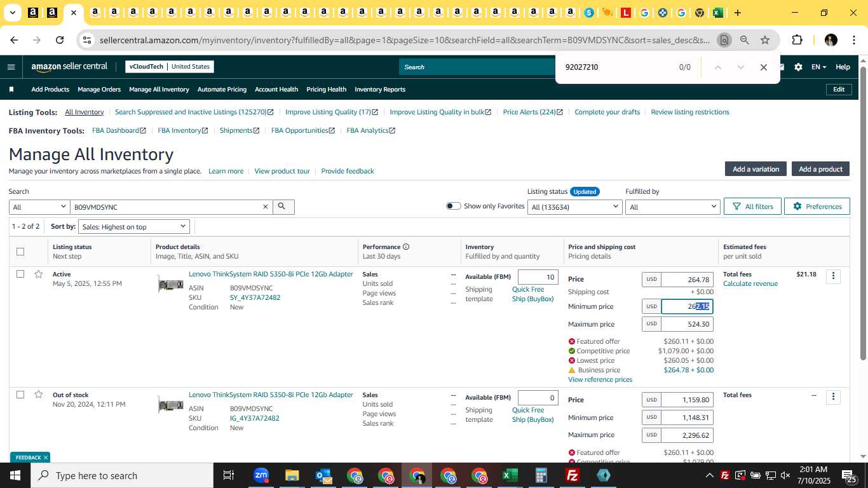Open the Chrome extensions puzzle icon
Image resolution: width=868 pixels, height=488 pixels.
[x=797, y=40]
